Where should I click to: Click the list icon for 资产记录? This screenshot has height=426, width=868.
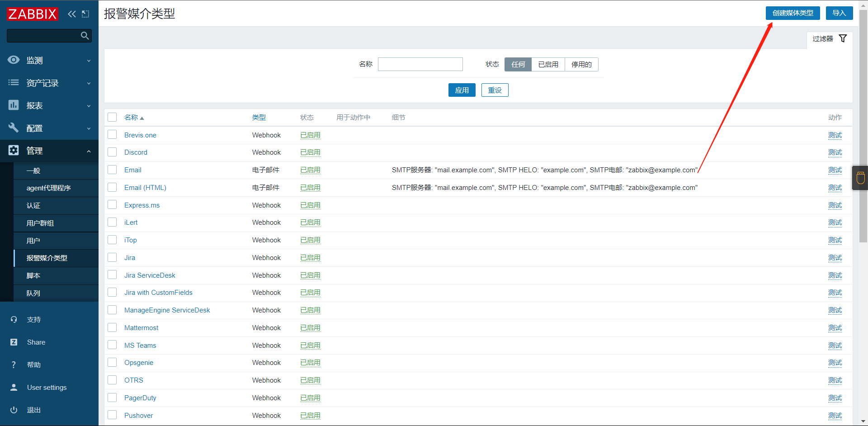(x=14, y=83)
